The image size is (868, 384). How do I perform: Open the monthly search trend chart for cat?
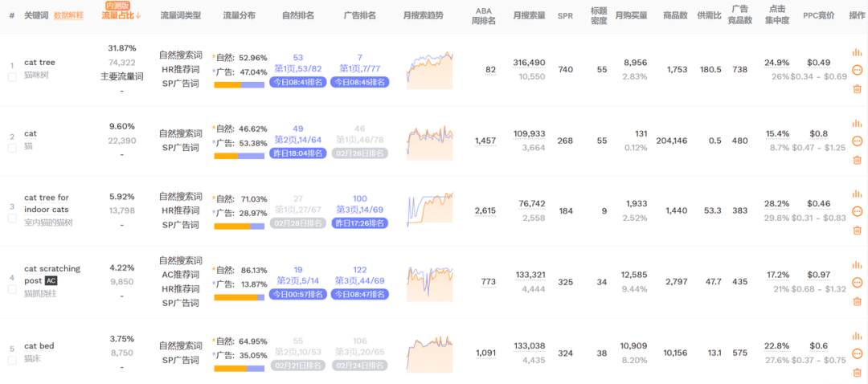pyautogui.click(x=430, y=141)
